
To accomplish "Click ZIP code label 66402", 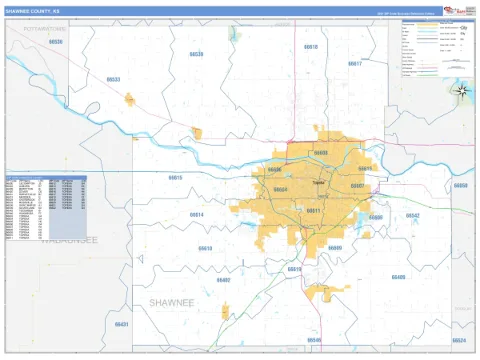I will [223, 280].
